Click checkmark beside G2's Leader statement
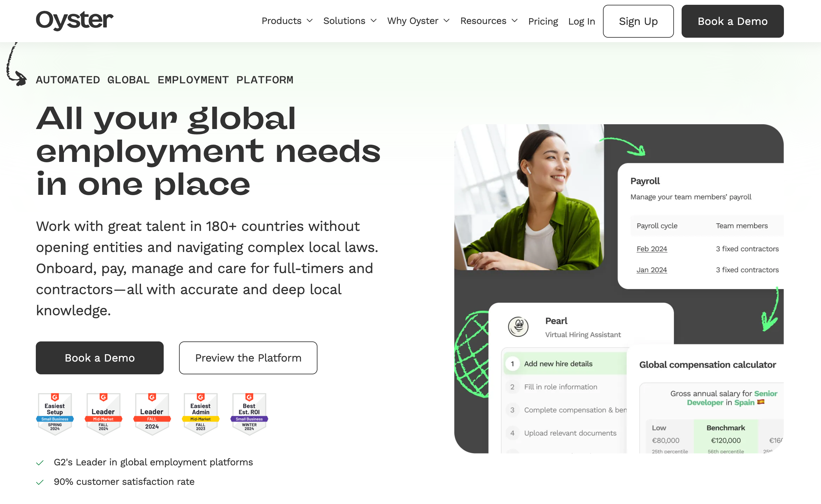 [40, 463]
